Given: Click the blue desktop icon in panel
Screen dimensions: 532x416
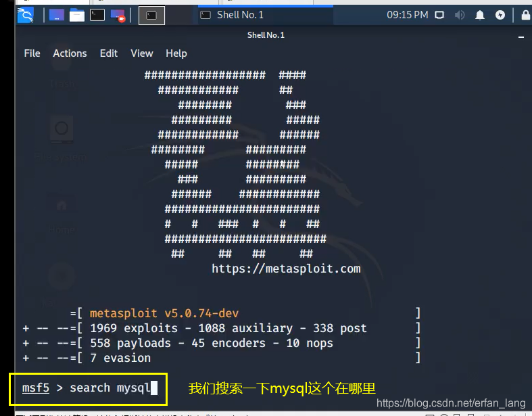Looking at the screenshot, I should [x=57, y=16].
